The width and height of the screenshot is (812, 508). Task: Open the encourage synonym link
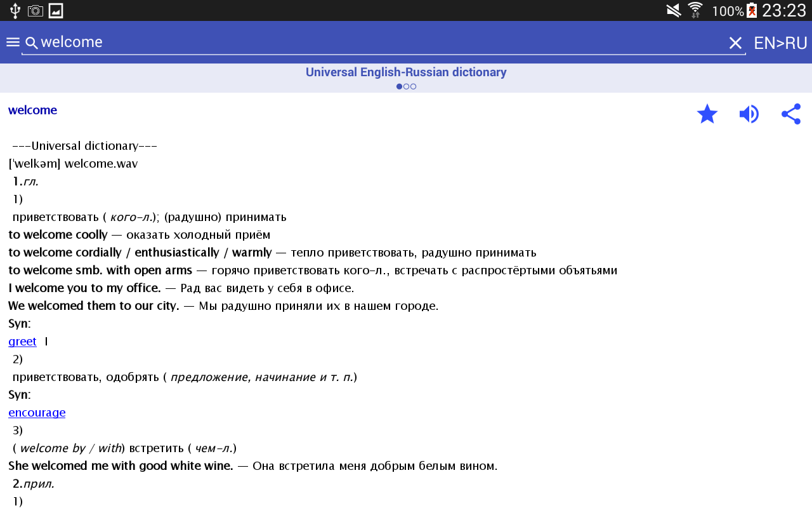(37, 413)
